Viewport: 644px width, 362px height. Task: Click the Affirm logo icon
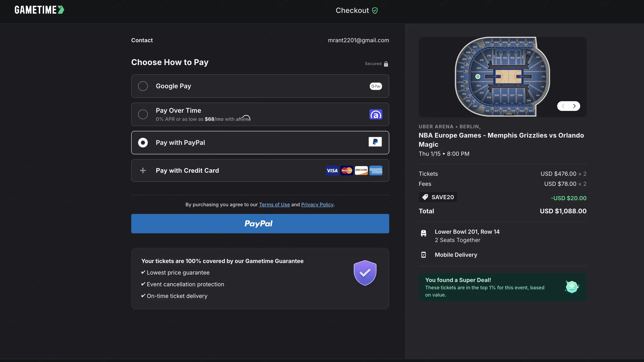point(375,114)
